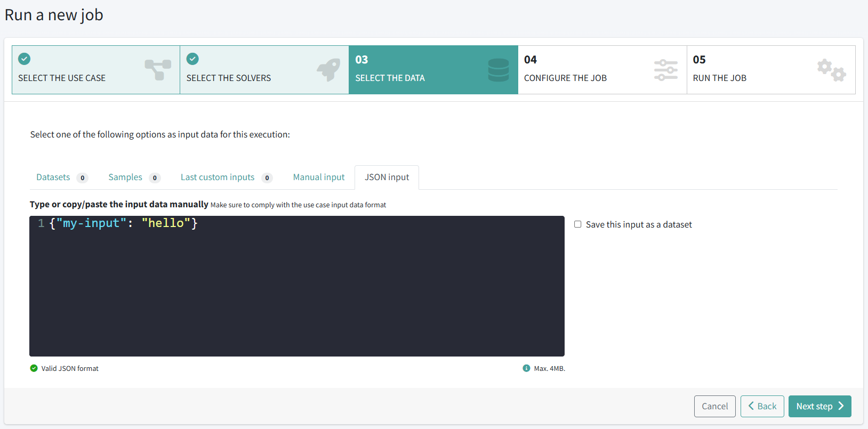868x429 pixels.
Task: Open the Datasets tab
Action: pyautogui.click(x=53, y=177)
